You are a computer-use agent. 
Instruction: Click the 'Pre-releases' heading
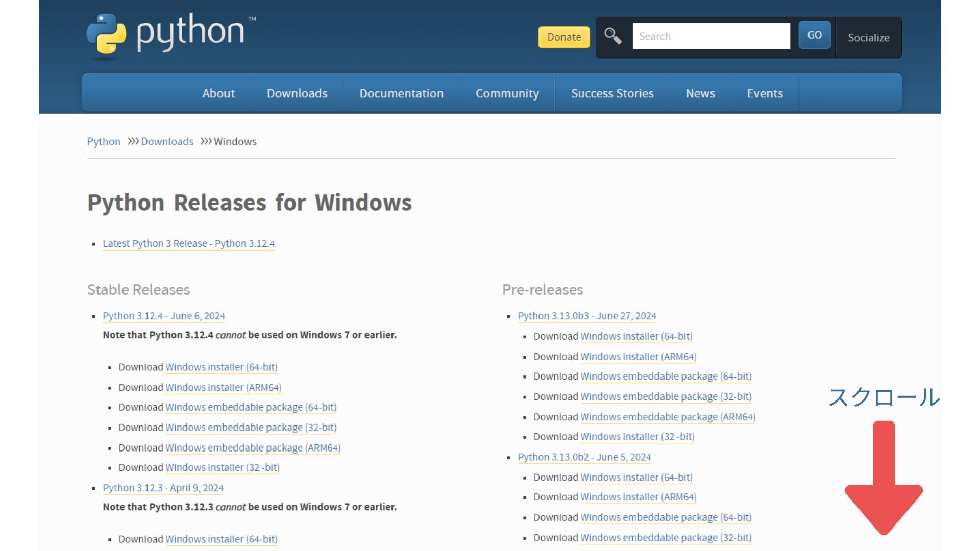(x=543, y=290)
